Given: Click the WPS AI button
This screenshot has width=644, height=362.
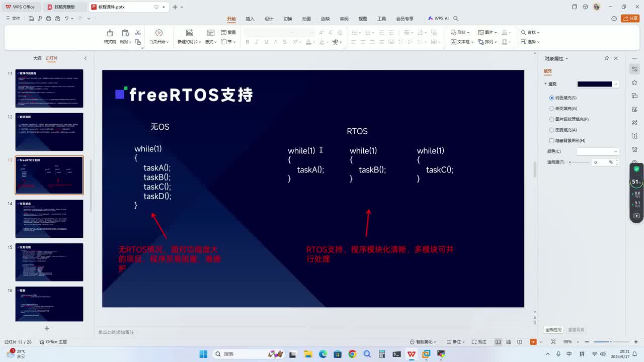Looking at the screenshot, I should [438, 19].
